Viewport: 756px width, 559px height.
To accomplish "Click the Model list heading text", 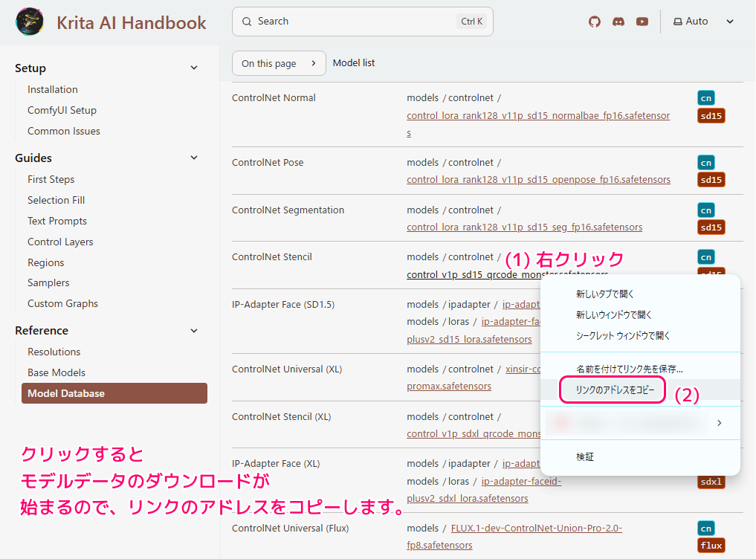I will 353,62.
